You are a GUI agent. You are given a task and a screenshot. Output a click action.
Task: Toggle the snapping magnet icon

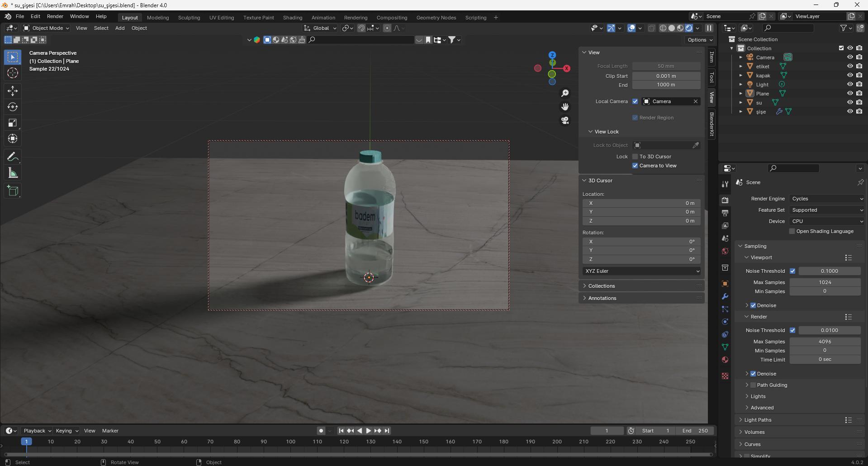(x=361, y=28)
